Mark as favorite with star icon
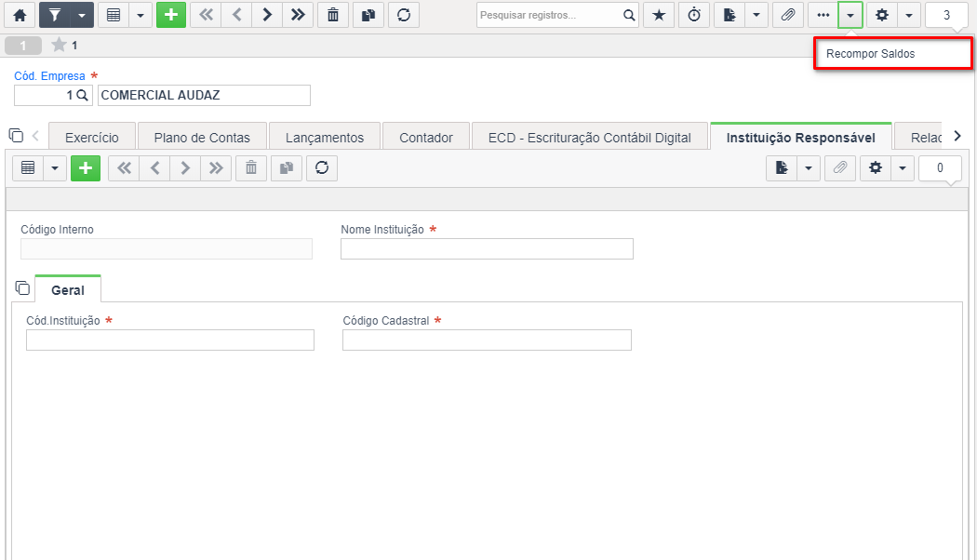977x560 pixels. pyautogui.click(x=659, y=15)
